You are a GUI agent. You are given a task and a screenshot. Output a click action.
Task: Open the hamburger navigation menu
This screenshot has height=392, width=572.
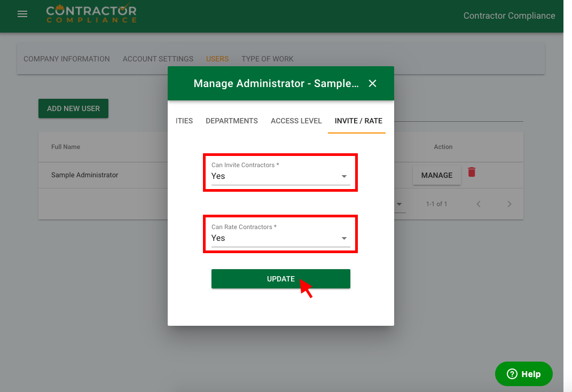tap(22, 14)
